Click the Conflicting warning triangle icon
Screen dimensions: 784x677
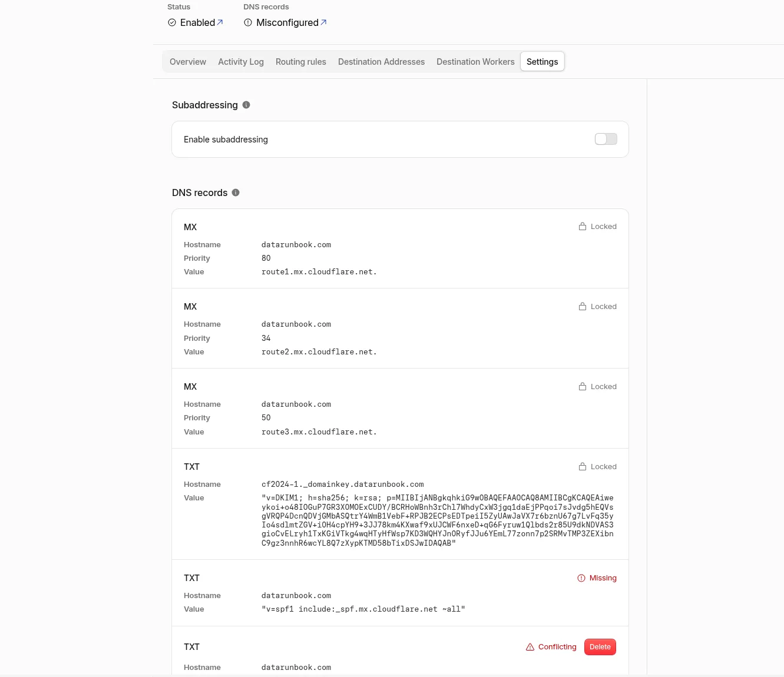530,647
